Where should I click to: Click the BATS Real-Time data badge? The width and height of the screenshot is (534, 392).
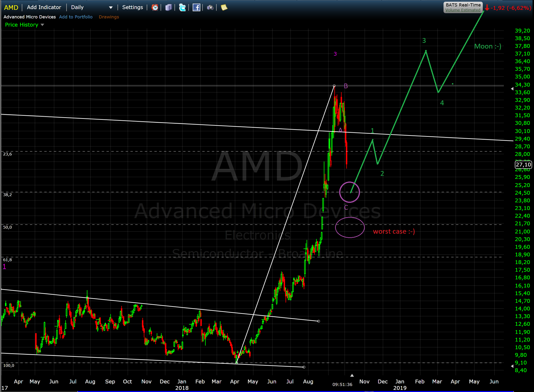point(463,5)
